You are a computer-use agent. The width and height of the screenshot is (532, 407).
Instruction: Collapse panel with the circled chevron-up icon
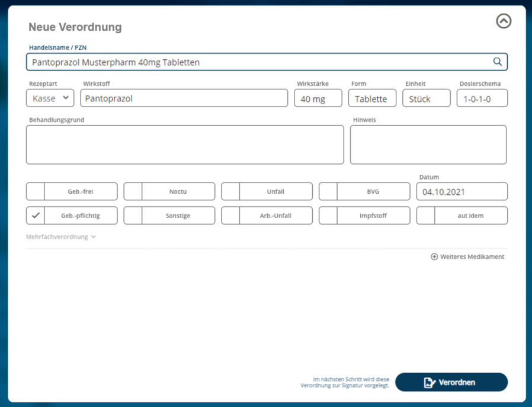click(x=504, y=21)
